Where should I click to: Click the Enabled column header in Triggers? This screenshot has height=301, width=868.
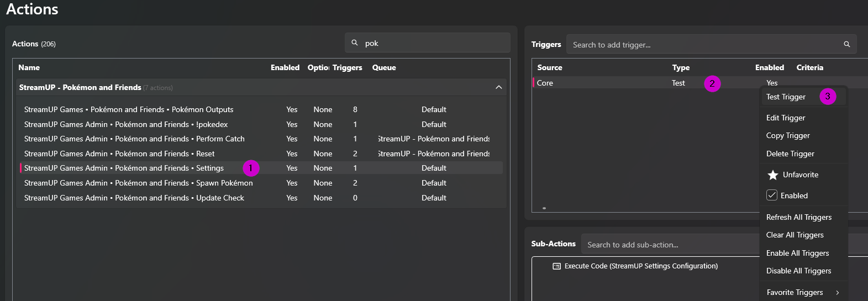pos(770,67)
